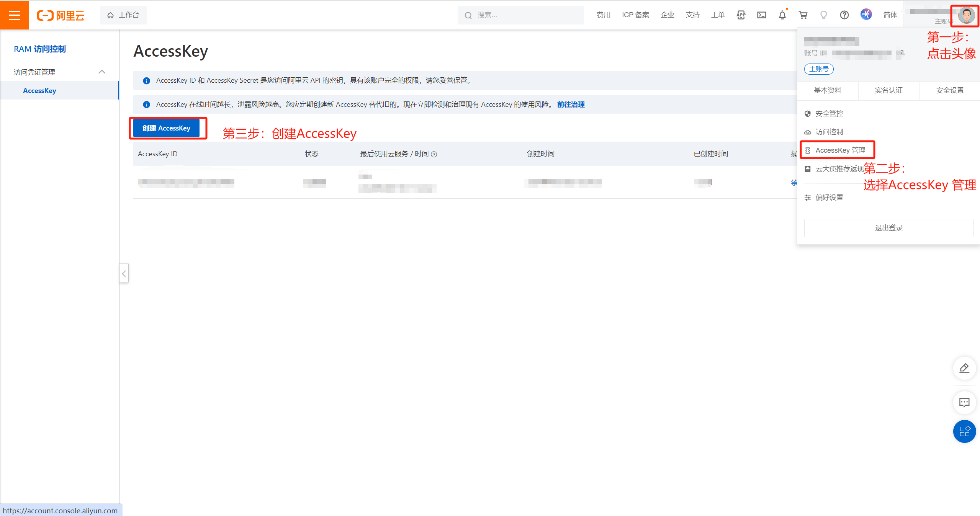Open the floating chat support icon
Image resolution: width=980 pixels, height=516 pixels.
964,402
